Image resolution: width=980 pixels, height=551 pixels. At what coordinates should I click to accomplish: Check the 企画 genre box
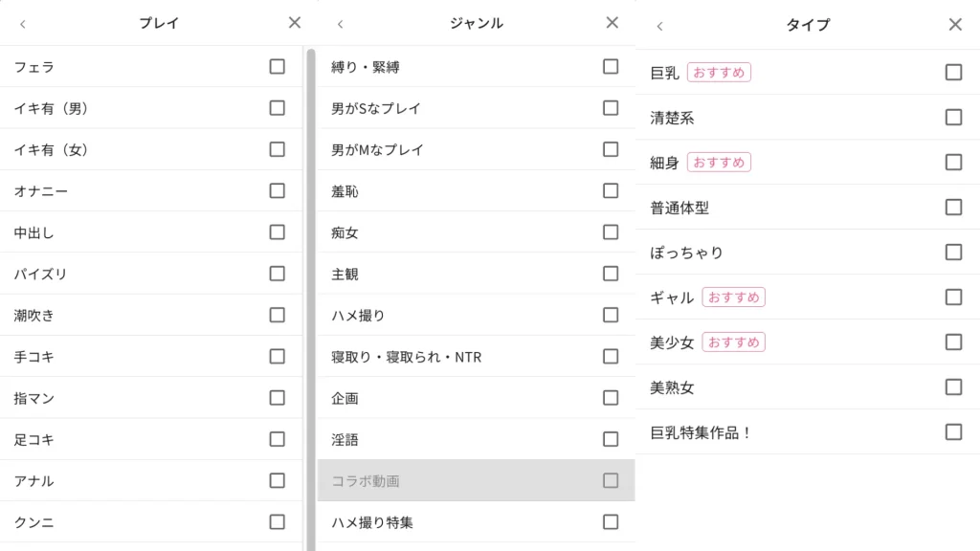(x=611, y=397)
